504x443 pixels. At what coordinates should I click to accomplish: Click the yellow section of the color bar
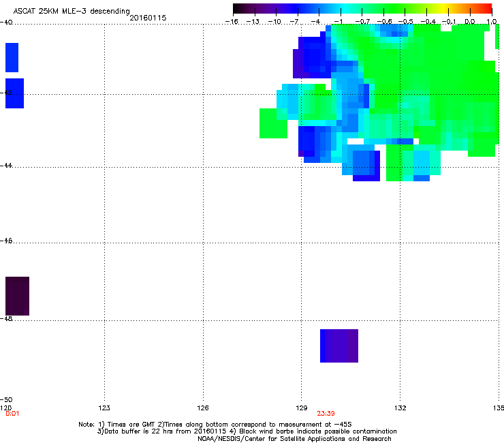443,9
